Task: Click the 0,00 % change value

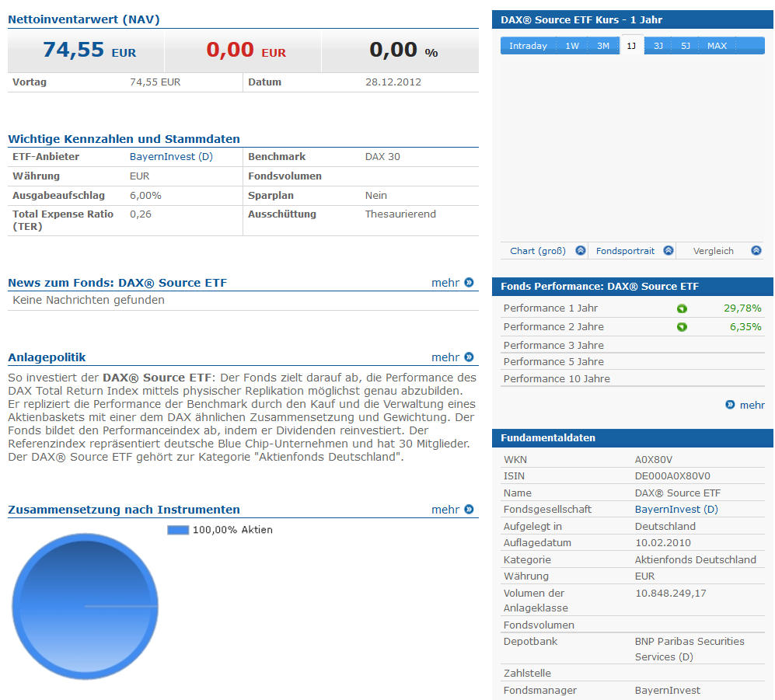Action: (x=403, y=50)
